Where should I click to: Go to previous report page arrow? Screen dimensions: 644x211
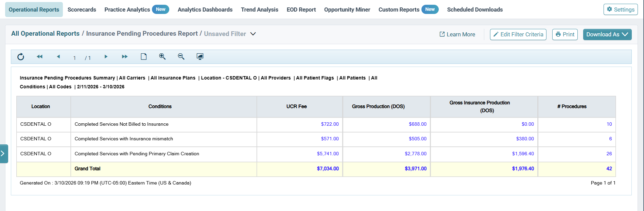(58, 57)
